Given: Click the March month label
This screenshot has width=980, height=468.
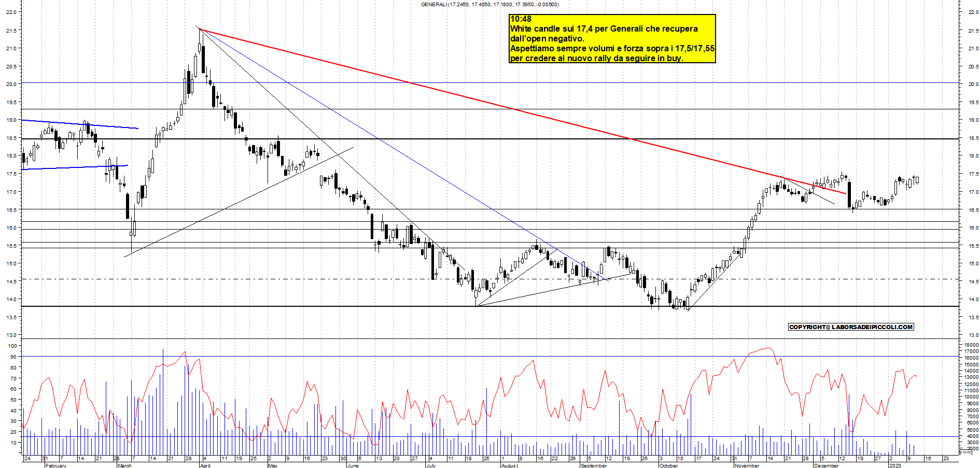Looking at the screenshot, I should click(x=125, y=465).
